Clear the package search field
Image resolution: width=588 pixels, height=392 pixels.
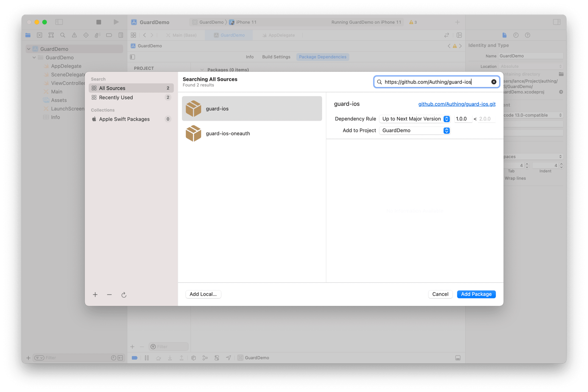click(494, 82)
